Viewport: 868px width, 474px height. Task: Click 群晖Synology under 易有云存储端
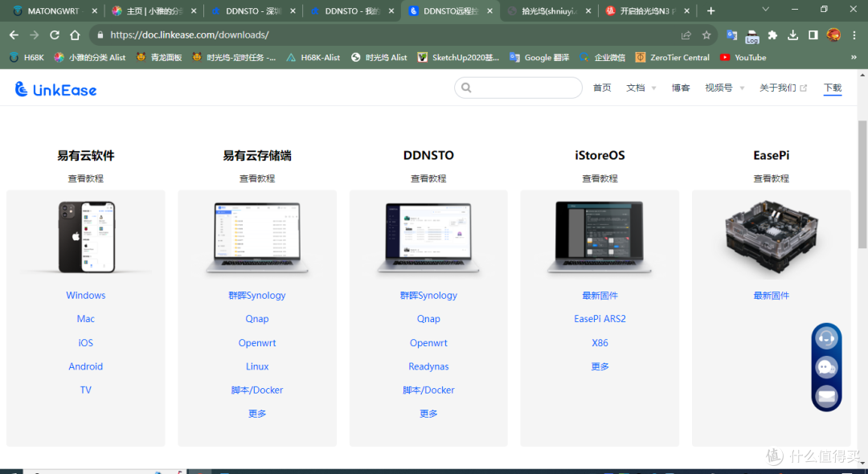(257, 296)
